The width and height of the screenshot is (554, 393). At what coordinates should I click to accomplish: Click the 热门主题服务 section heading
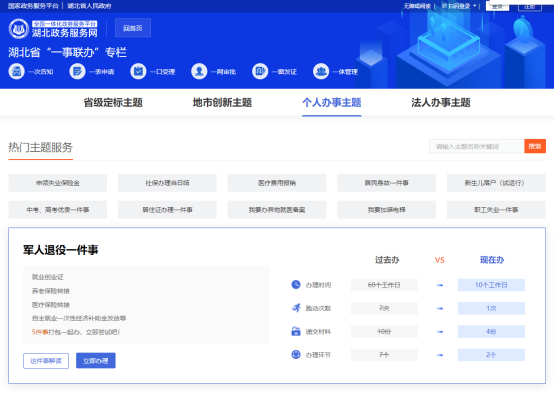(41, 147)
